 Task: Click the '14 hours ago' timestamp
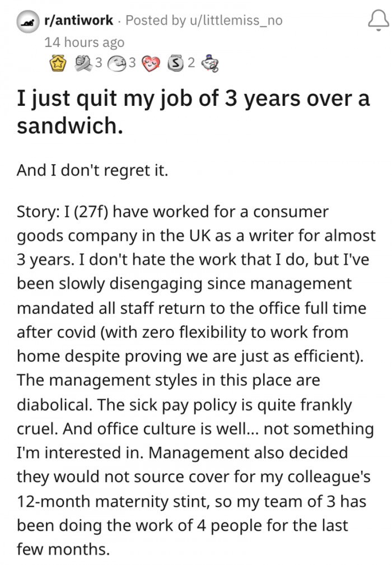[85, 41]
